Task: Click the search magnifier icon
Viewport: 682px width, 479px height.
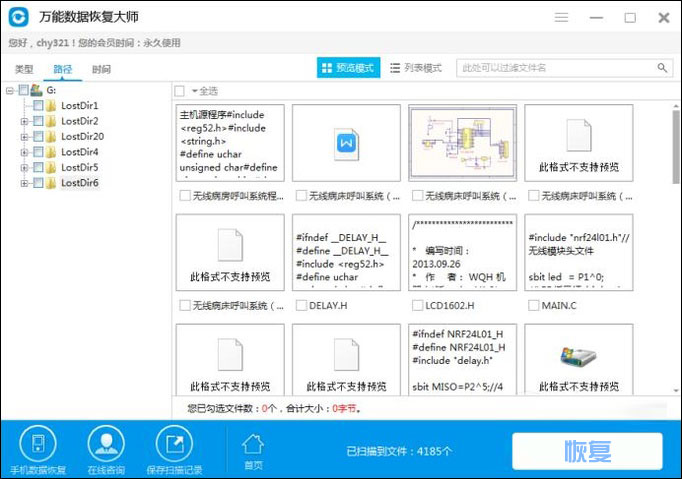Action: coord(662,68)
